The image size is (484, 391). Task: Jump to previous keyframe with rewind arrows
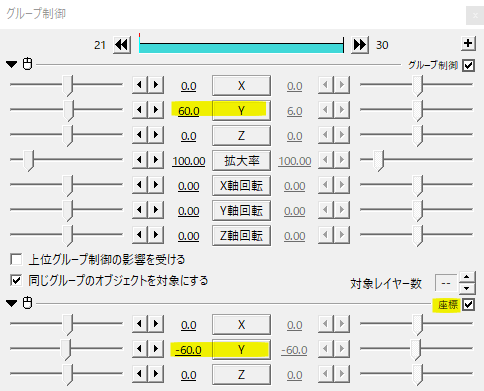[x=122, y=44]
